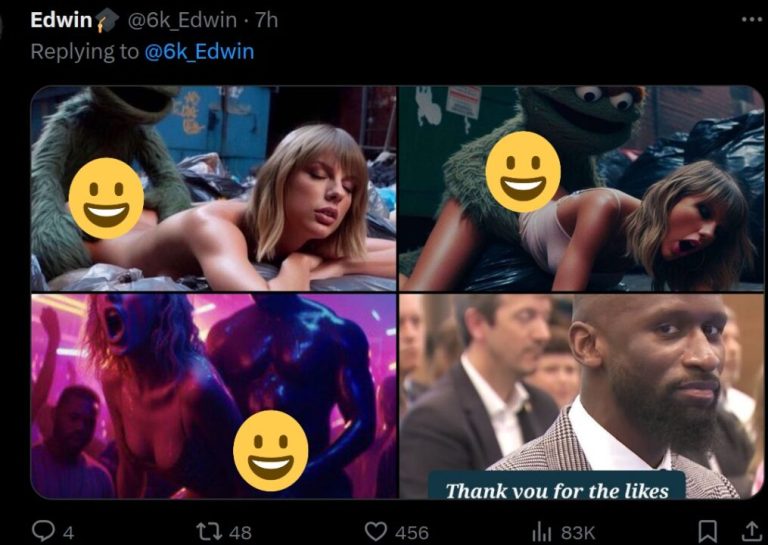The height and width of the screenshot is (545, 768).
Task: Bookmark this tweet
Action: click(708, 531)
